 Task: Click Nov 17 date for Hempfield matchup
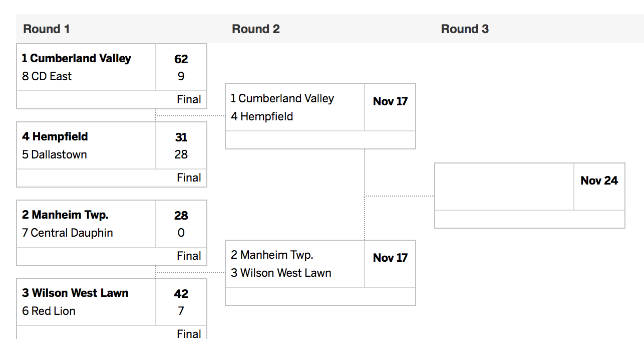391,101
